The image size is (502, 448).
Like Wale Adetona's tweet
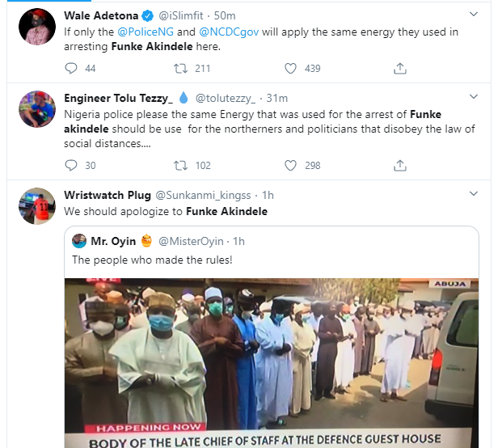(x=291, y=69)
